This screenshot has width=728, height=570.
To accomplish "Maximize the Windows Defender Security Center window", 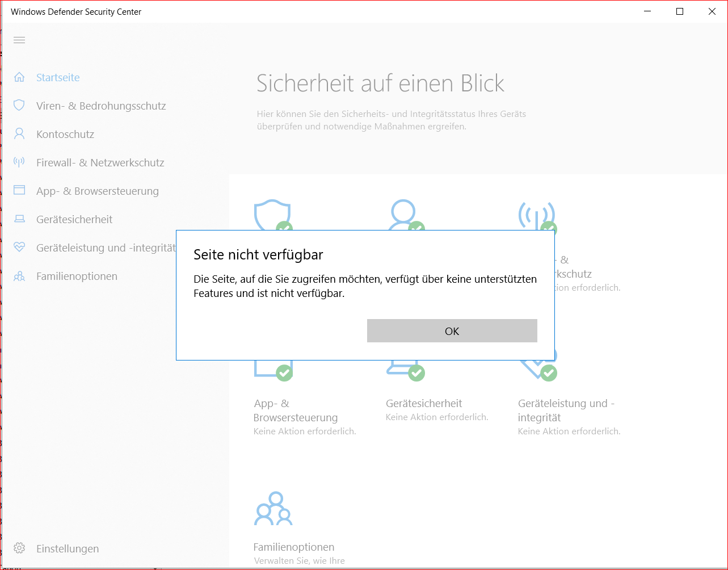I will click(x=680, y=11).
